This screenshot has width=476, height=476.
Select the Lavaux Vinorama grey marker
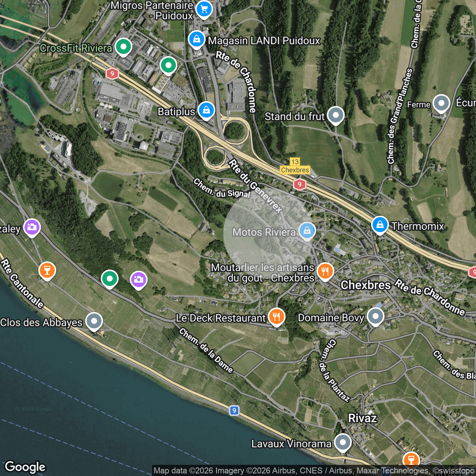342,443
